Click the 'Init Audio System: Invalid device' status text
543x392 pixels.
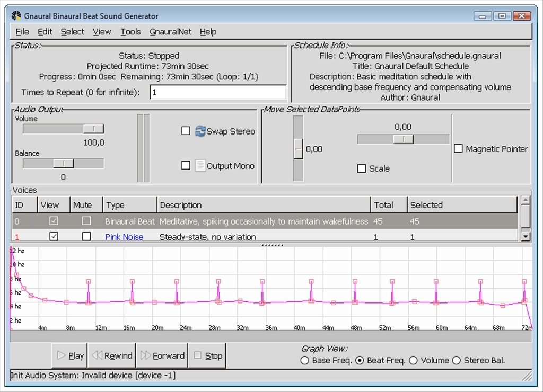coord(93,375)
